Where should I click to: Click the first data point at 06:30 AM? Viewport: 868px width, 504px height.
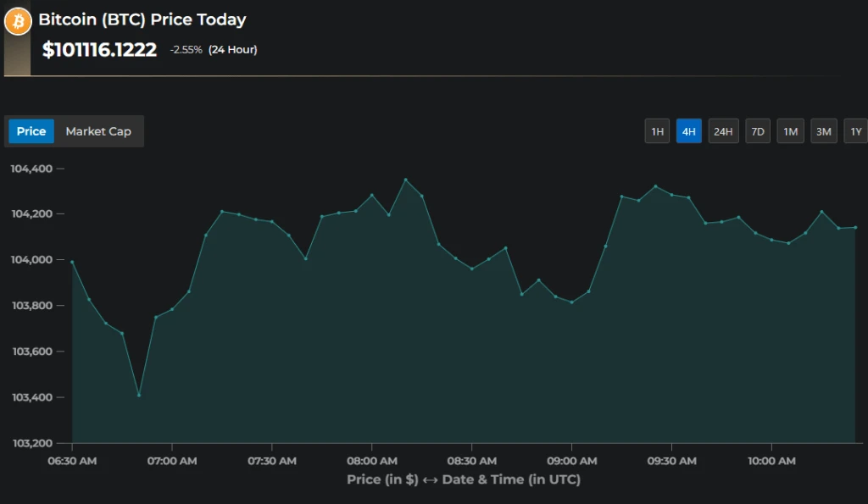pyautogui.click(x=72, y=262)
